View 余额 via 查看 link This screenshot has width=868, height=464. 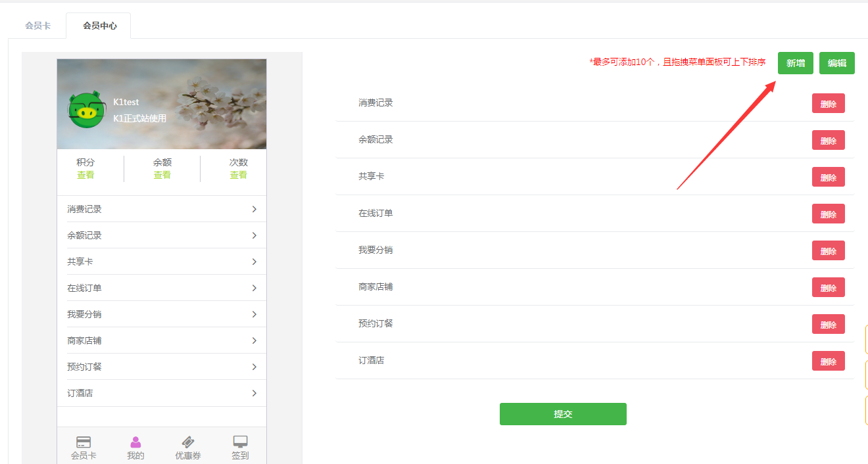click(162, 175)
